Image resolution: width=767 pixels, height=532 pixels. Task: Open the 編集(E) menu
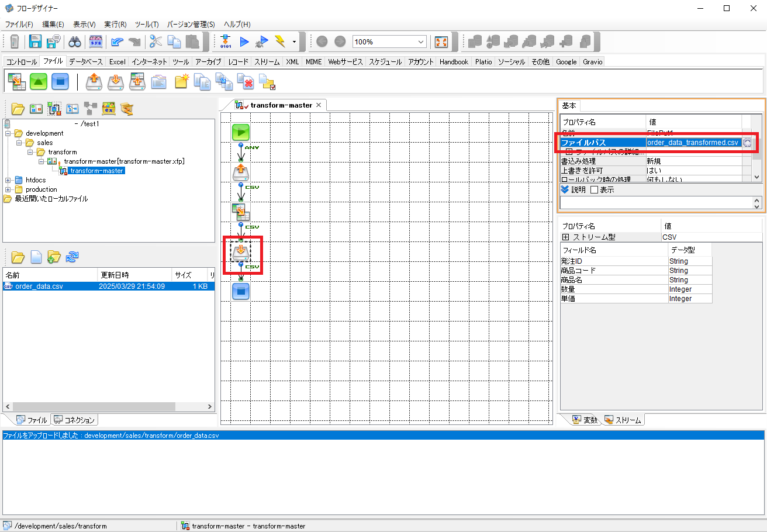[x=53, y=25]
